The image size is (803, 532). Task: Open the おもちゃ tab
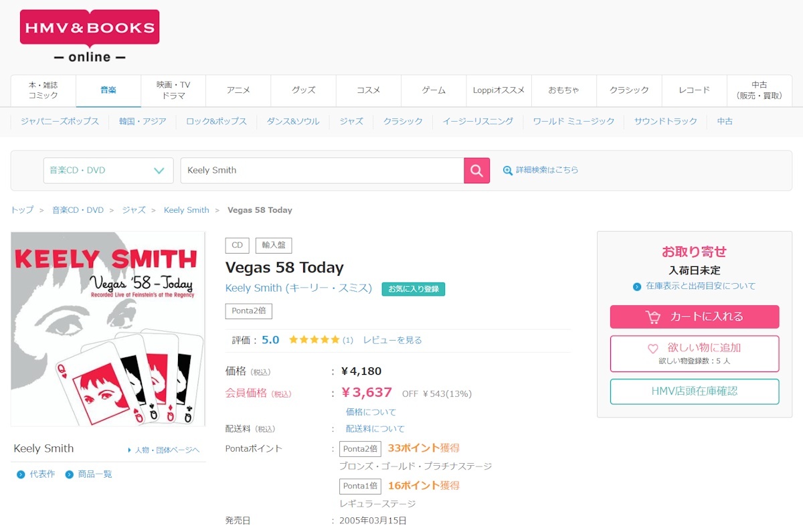coord(563,90)
